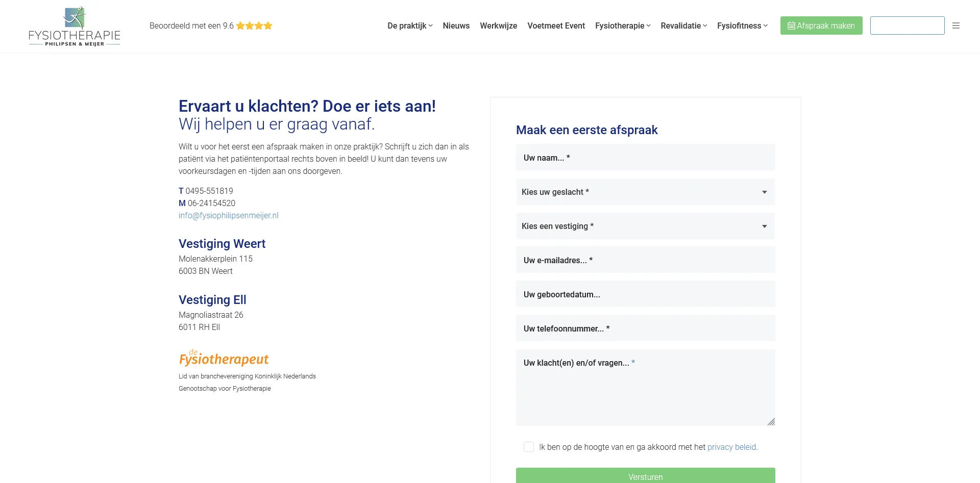Screen dimensions: 980x483
Task: Click the Uw klacht(en) en/of vragen textarea
Action: 646,388
